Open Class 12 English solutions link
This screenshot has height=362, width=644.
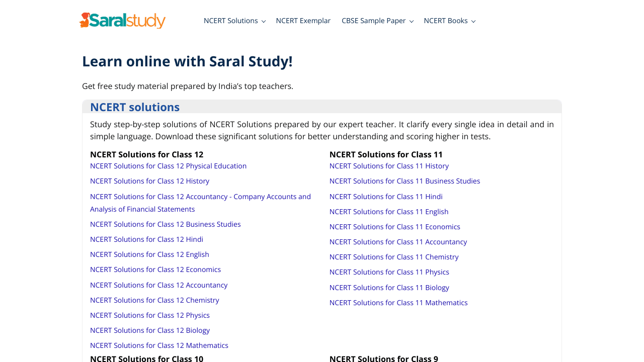pos(149,254)
